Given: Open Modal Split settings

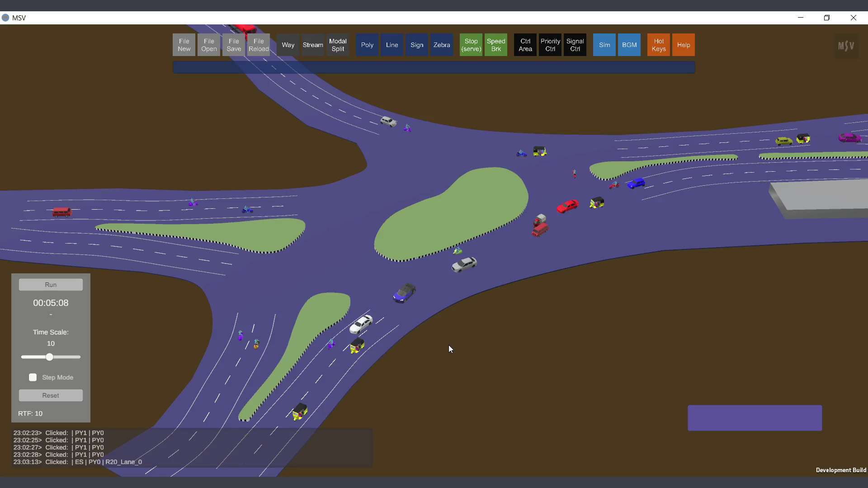Looking at the screenshot, I should 338,45.
